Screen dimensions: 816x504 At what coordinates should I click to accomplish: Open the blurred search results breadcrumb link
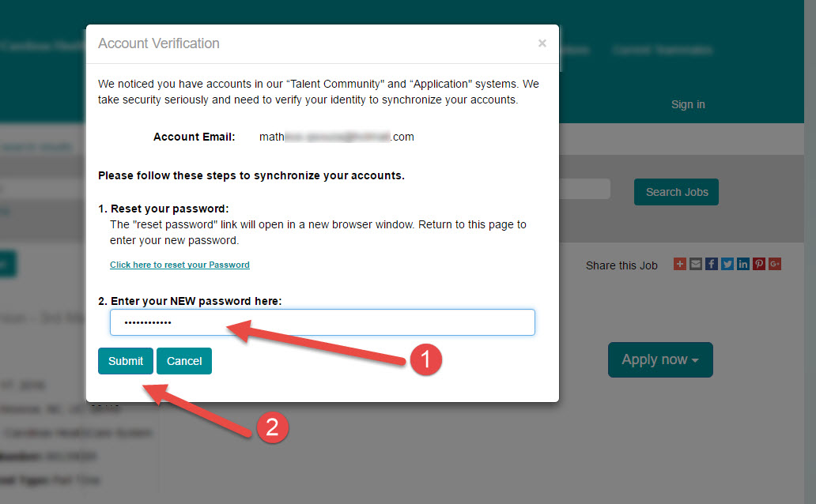36,147
